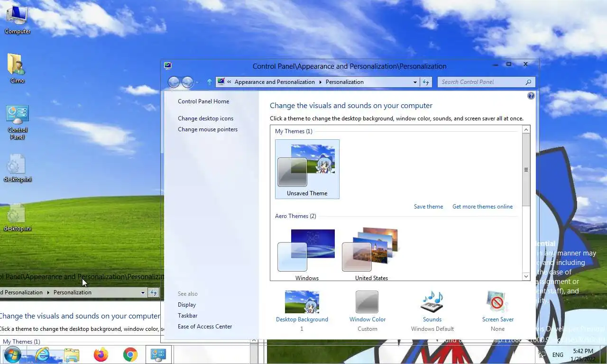
Task: Open File Explorer from the taskbar
Action: (72, 355)
